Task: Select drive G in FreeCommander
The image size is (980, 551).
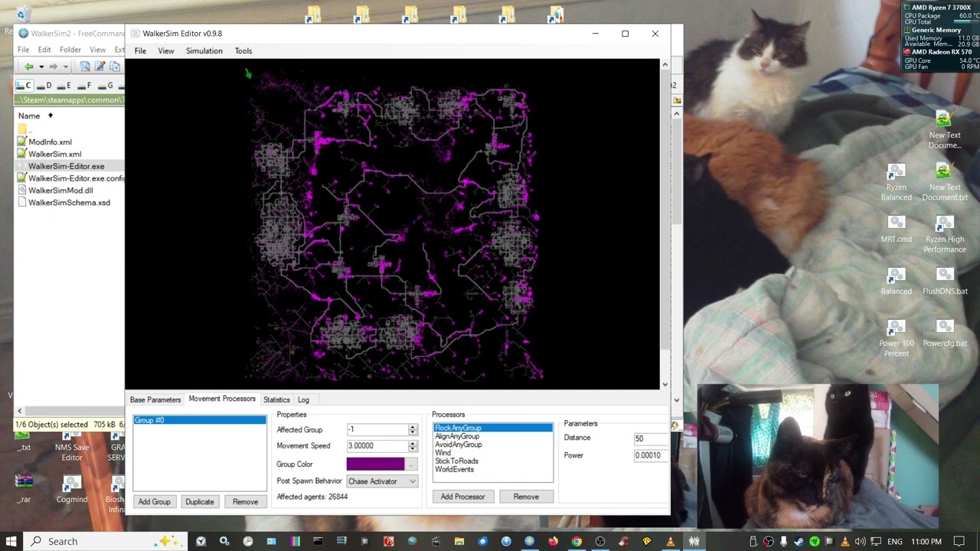Action: pyautogui.click(x=106, y=86)
